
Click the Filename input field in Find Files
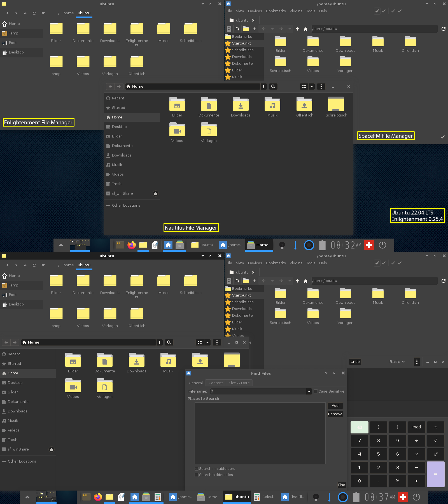258,391
